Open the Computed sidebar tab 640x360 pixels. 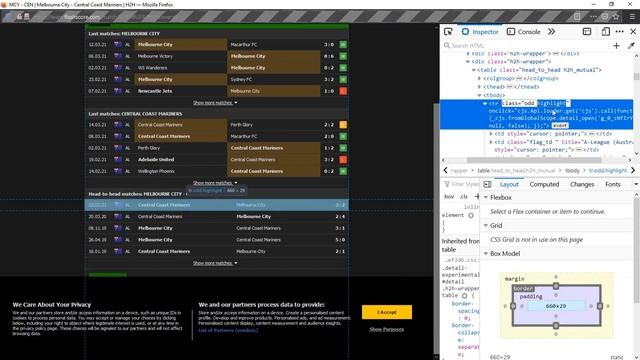pos(544,184)
